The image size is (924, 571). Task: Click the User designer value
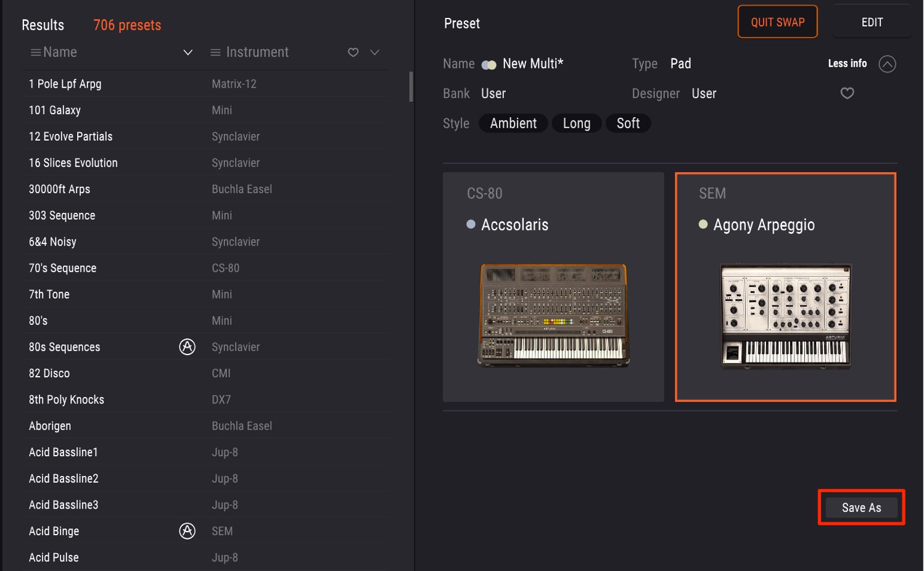tap(704, 94)
